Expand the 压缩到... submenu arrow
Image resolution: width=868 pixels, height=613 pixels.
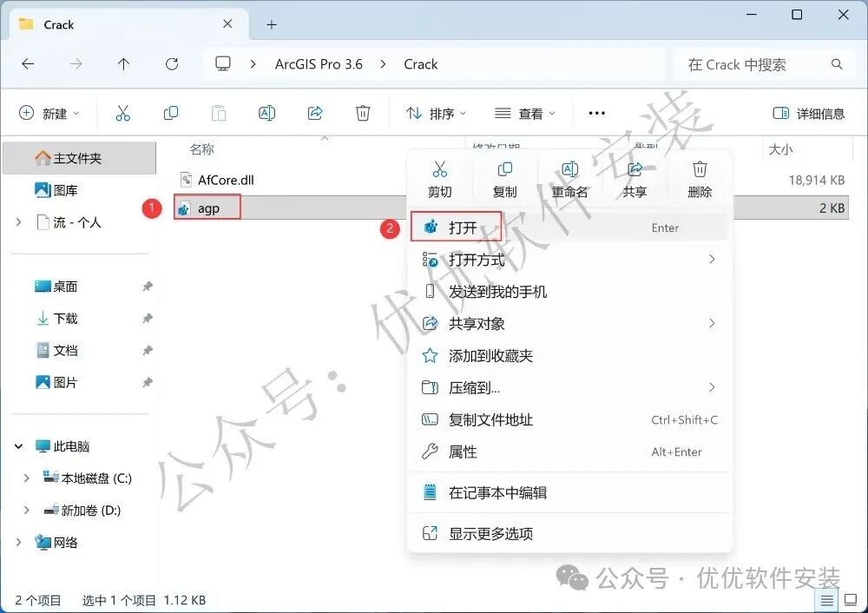pos(712,387)
